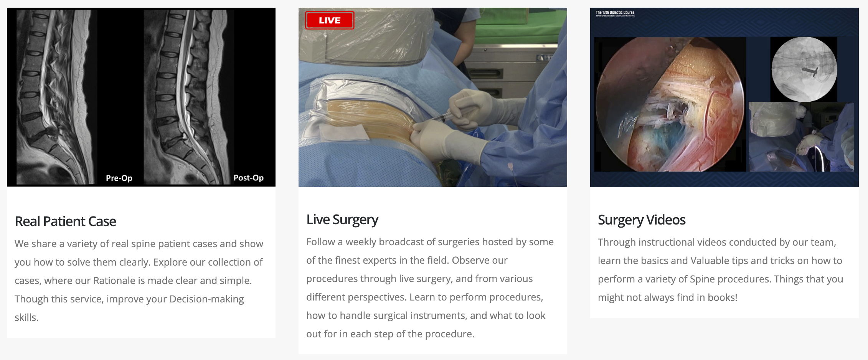The height and width of the screenshot is (360, 868).
Task: Click the red LIVE badge
Action: click(329, 20)
